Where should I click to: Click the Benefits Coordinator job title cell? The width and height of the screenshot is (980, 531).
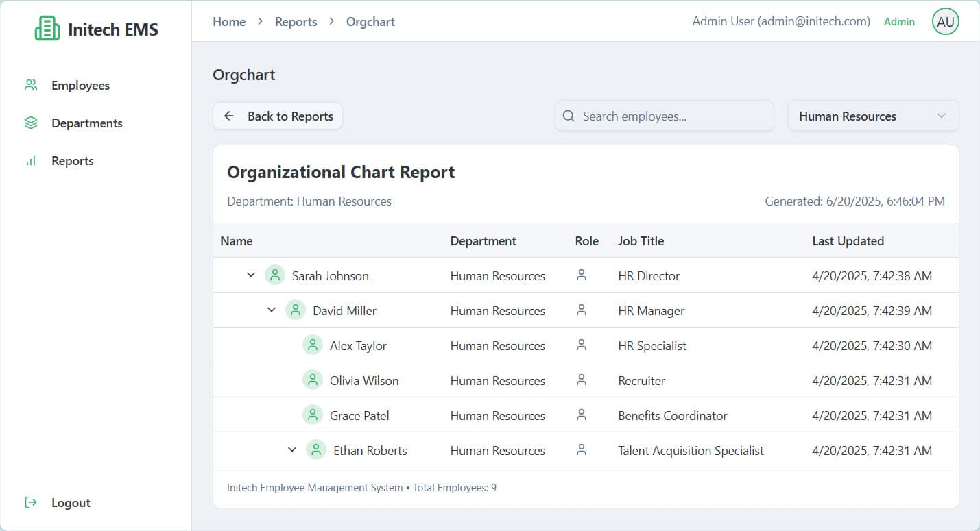(672, 416)
